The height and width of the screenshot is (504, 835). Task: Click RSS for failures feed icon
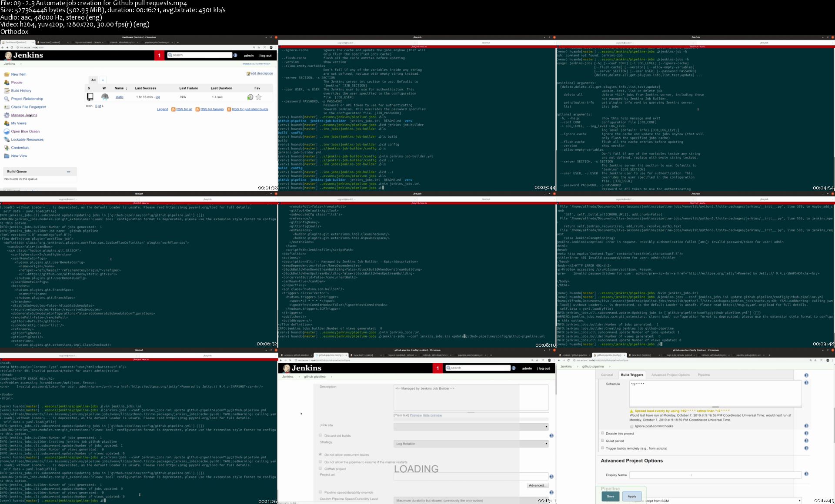click(x=197, y=109)
